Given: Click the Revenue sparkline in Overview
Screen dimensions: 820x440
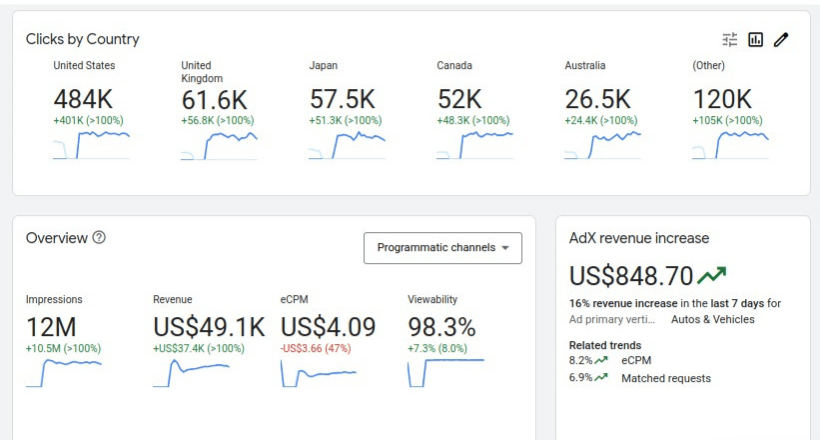Looking at the screenshot, I should coord(191,372).
